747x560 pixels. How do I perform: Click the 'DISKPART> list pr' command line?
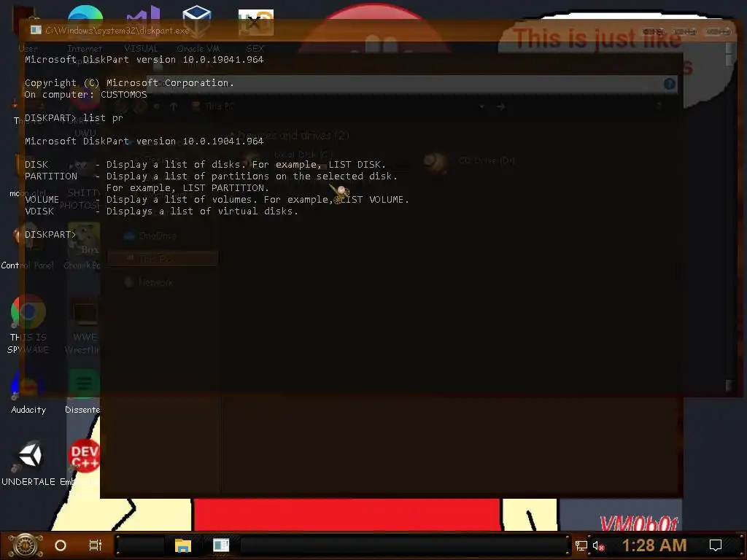click(74, 117)
